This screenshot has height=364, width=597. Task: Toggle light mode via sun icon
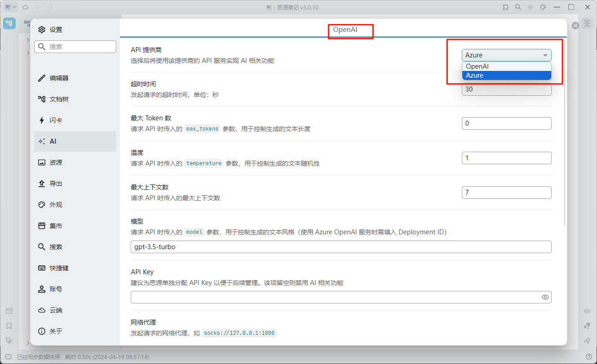point(531,7)
